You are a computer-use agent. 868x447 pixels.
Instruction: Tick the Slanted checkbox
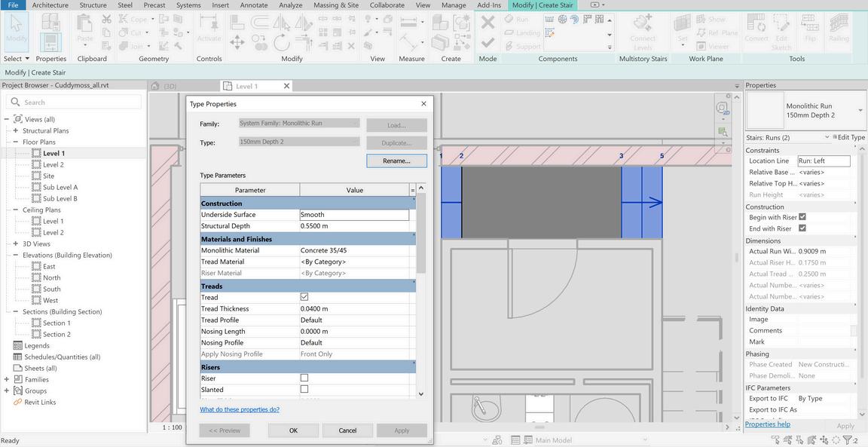304,390
